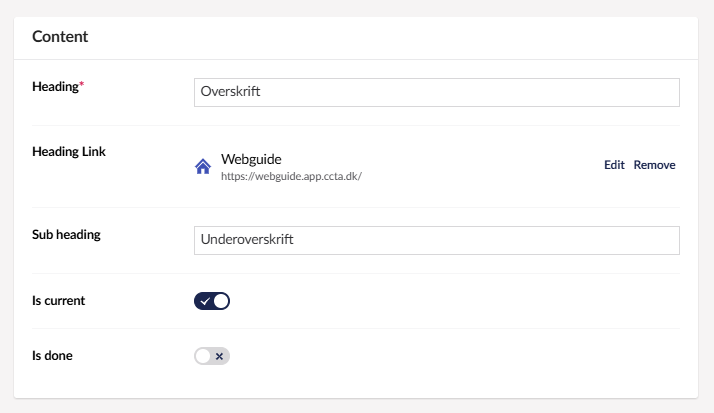Click the Content panel title
Viewport: 714px width, 413px height.
[x=60, y=37]
